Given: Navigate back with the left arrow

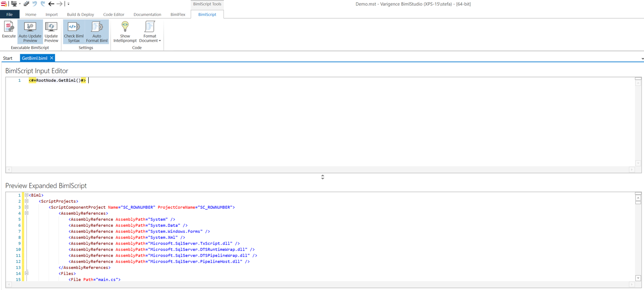Looking at the screenshot, I should point(51,4).
